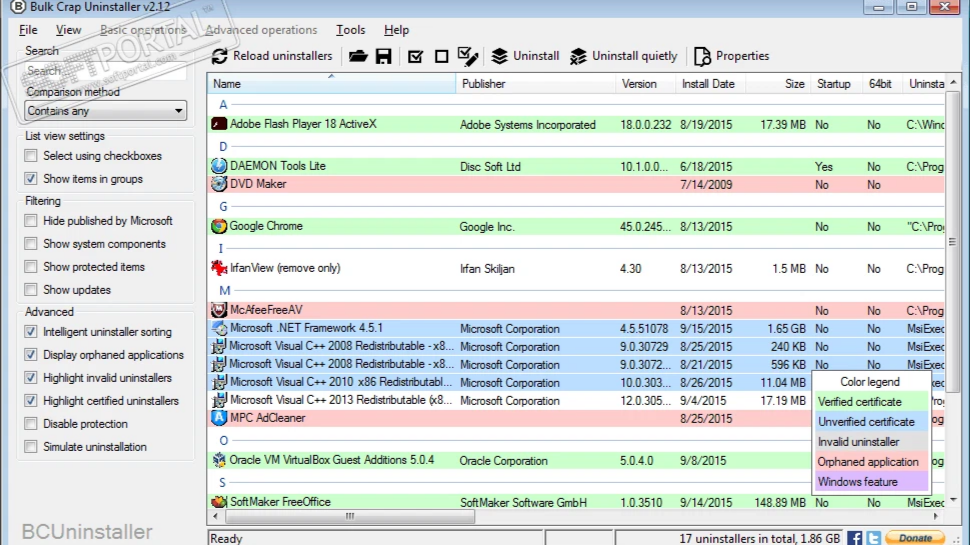Click the save floppy disk icon

coord(384,56)
